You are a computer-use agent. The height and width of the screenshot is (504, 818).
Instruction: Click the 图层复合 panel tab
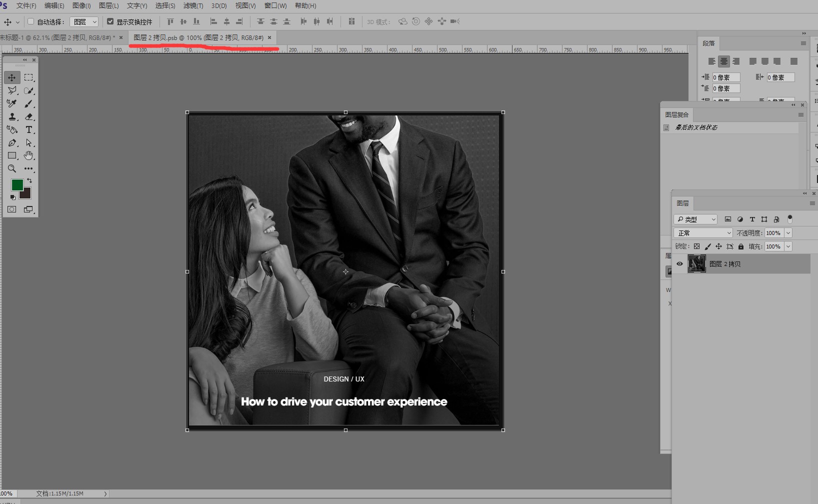click(x=676, y=114)
